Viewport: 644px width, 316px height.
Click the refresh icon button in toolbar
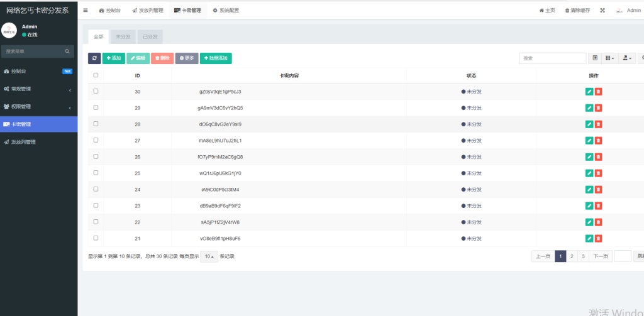point(94,58)
